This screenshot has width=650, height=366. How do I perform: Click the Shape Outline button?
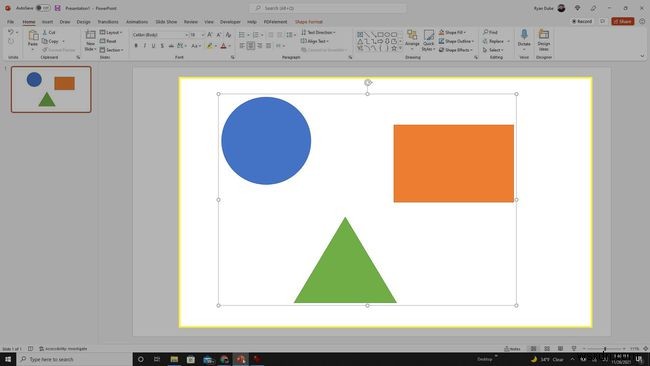[456, 41]
